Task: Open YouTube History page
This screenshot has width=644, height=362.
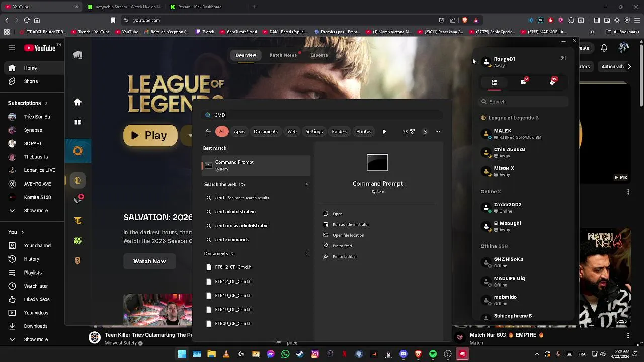Action: (x=31, y=259)
